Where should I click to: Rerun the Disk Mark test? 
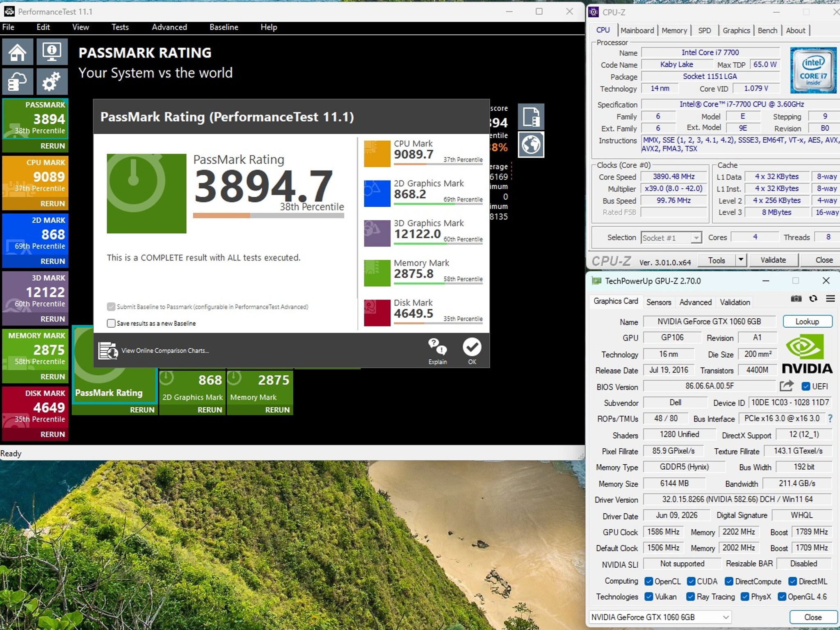[x=52, y=434]
